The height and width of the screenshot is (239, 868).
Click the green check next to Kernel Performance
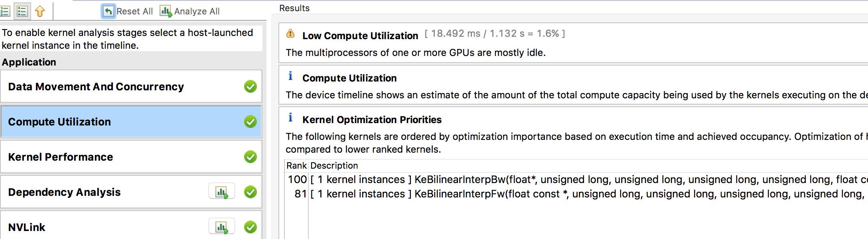click(x=251, y=157)
